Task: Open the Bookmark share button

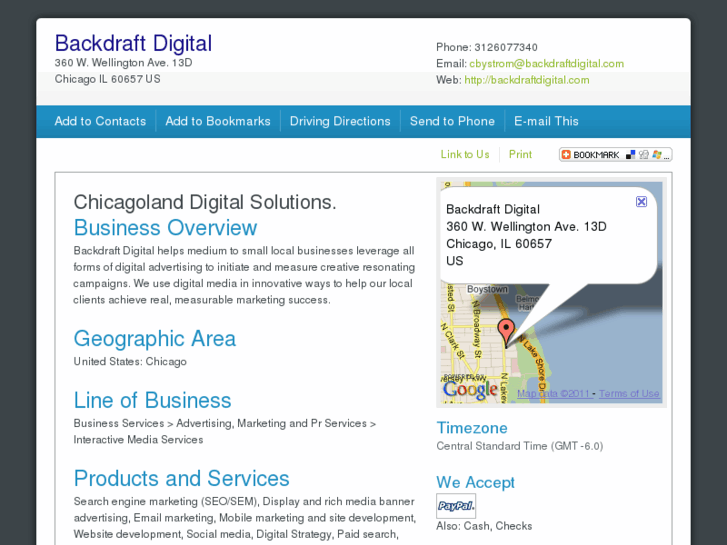Action: click(615, 154)
